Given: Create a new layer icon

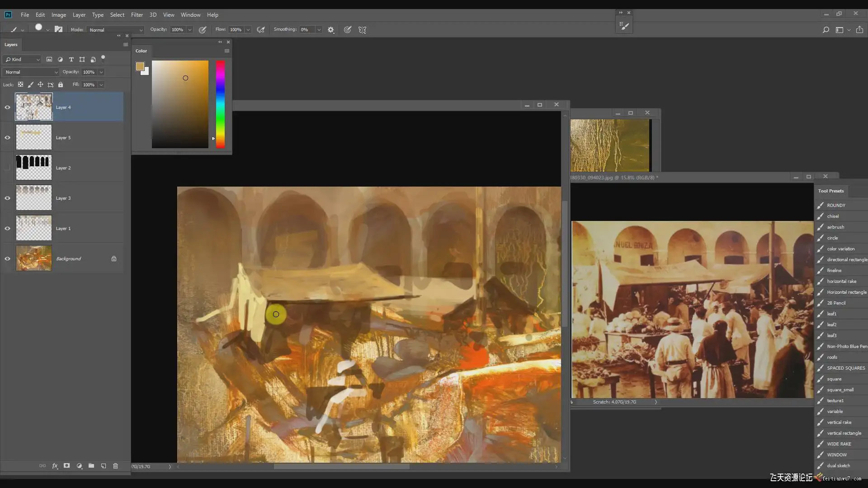Looking at the screenshot, I should click(104, 466).
